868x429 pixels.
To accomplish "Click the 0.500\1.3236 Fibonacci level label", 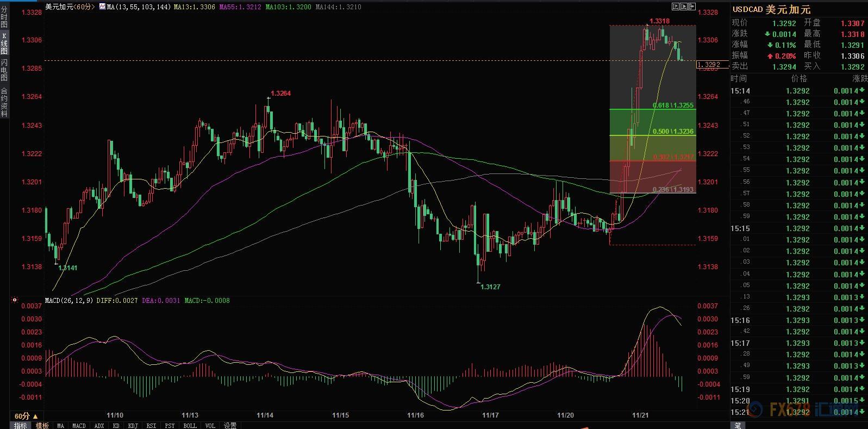I will click(673, 132).
